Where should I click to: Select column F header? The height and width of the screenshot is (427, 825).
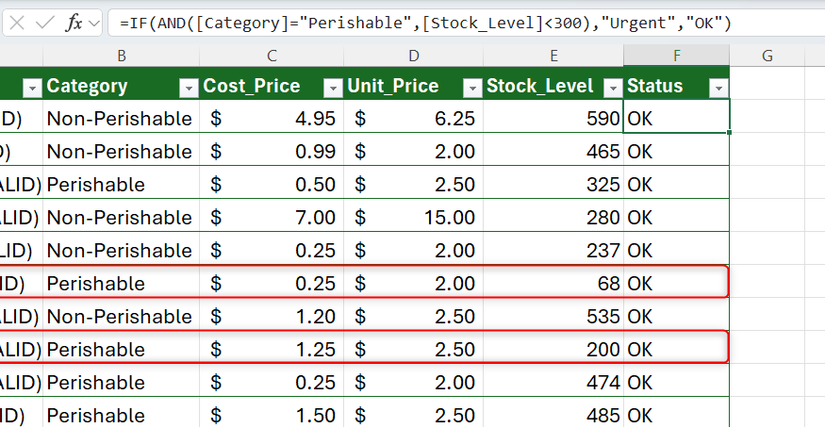point(677,56)
